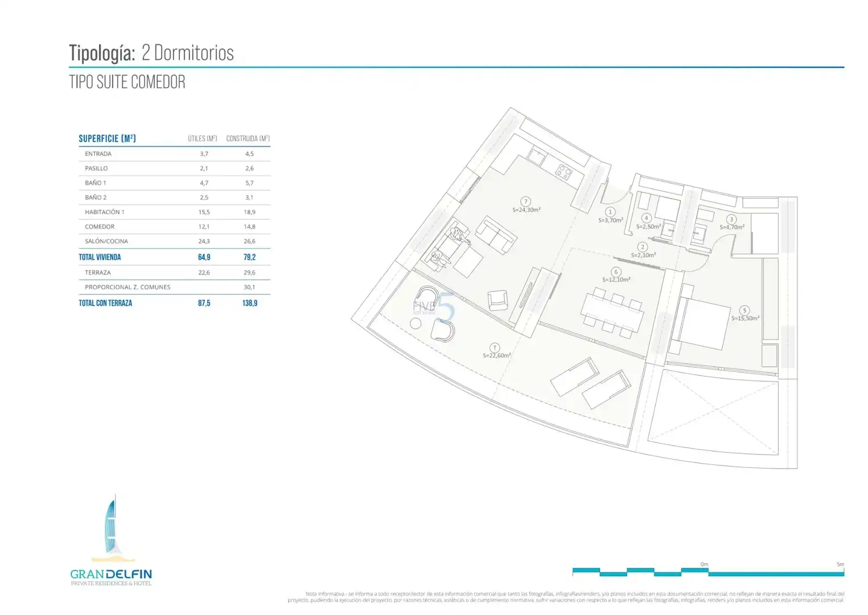This screenshot has width=868, height=615.
Task: Click the 'BAÑO 2' row label
Action: coord(96,198)
